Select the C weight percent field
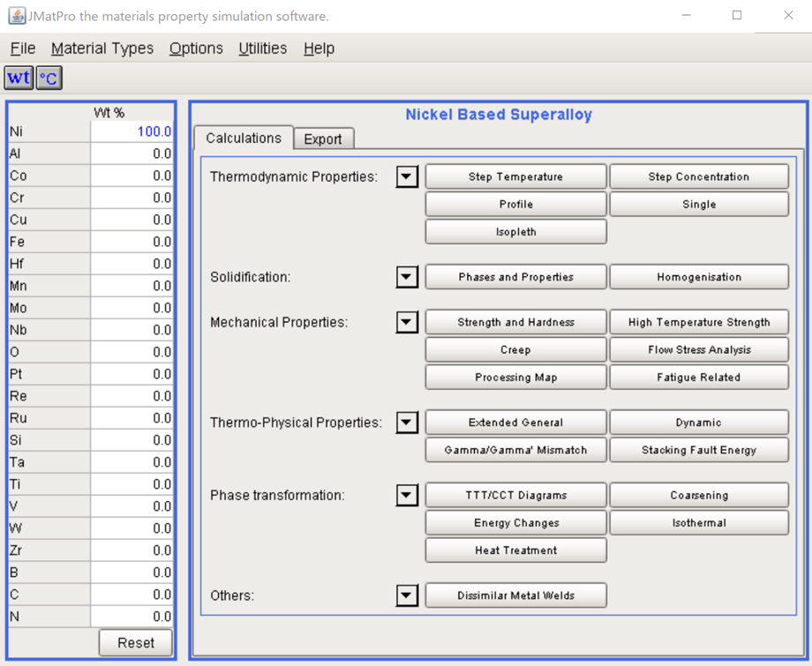The image size is (812, 666). (132, 595)
